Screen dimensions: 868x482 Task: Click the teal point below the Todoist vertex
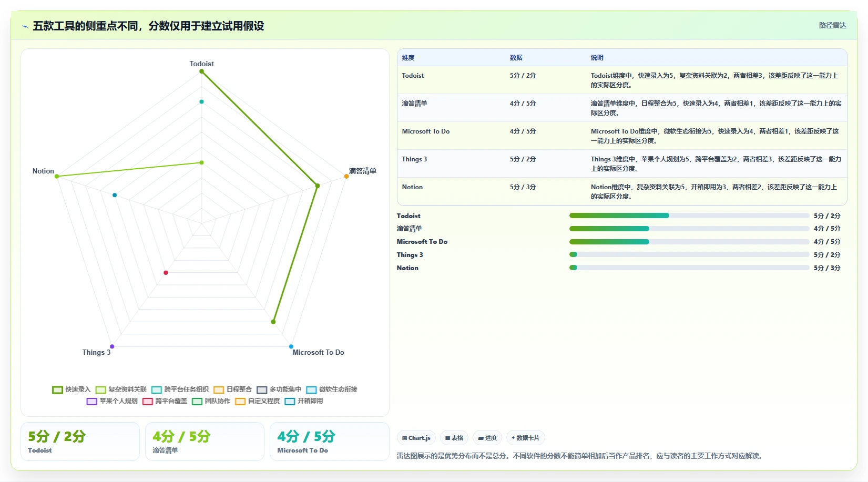[201, 101]
